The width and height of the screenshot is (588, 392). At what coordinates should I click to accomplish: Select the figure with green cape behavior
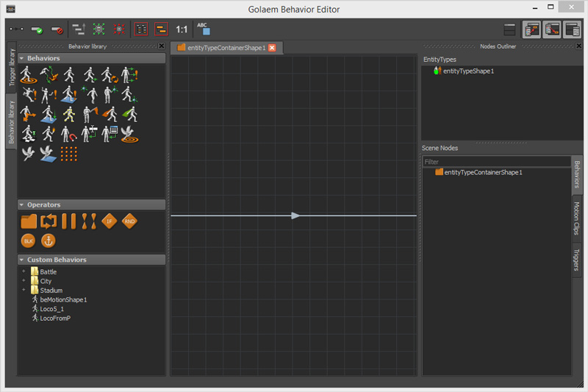point(130,114)
